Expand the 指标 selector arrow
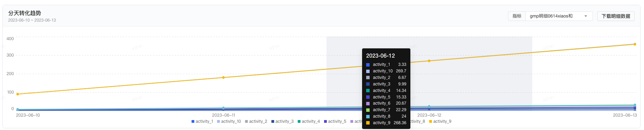Viewport: 644px width, 130px height. coord(586,16)
